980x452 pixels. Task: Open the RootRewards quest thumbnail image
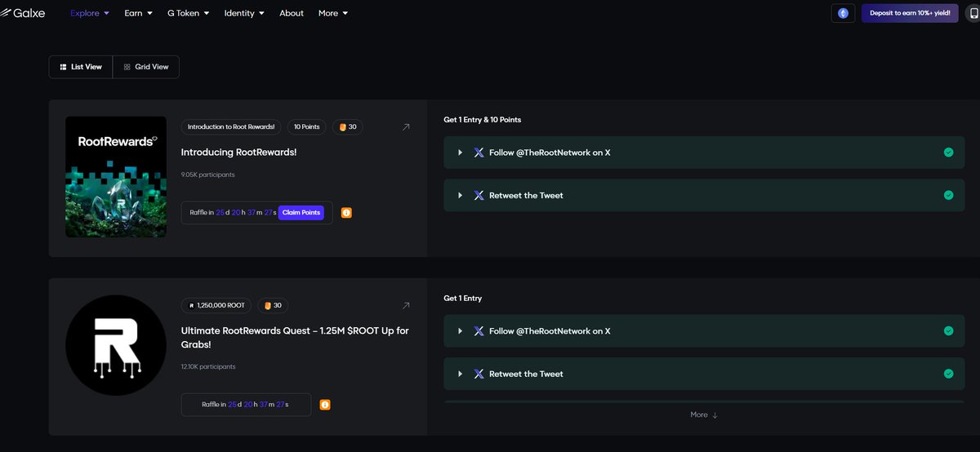click(x=116, y=177)
